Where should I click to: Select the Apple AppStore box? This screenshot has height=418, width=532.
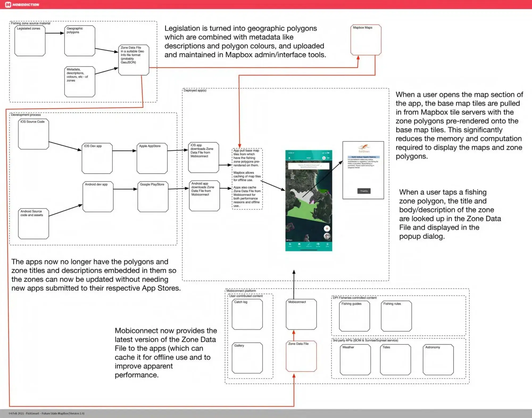click(x=152, y=158)
